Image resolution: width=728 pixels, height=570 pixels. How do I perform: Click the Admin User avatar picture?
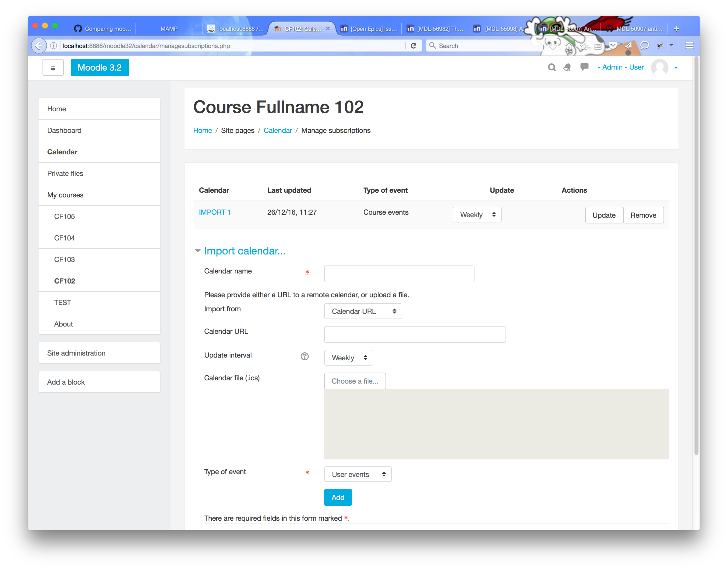660,67
